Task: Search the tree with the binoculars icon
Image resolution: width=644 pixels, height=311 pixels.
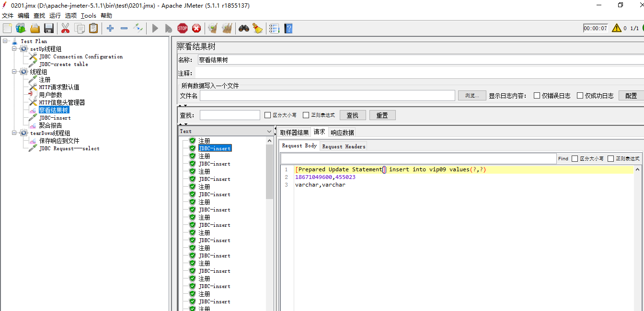Action: click(243, 28)
